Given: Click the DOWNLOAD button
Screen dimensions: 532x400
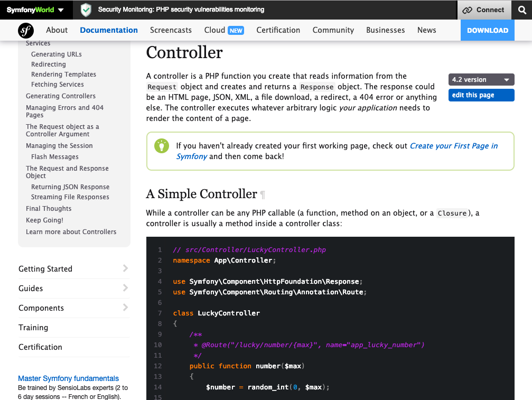Looking at the screenshot, I should [x=487, y=30].
